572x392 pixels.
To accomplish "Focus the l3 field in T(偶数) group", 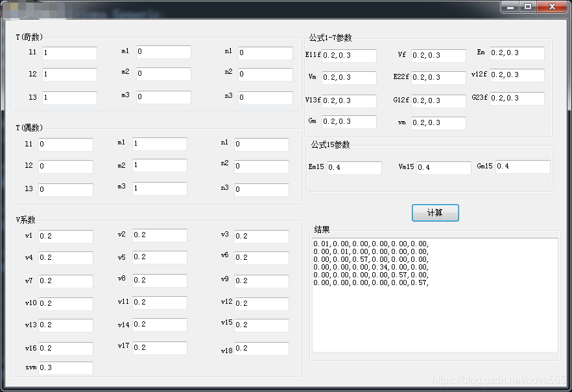I will click(66, 190).
